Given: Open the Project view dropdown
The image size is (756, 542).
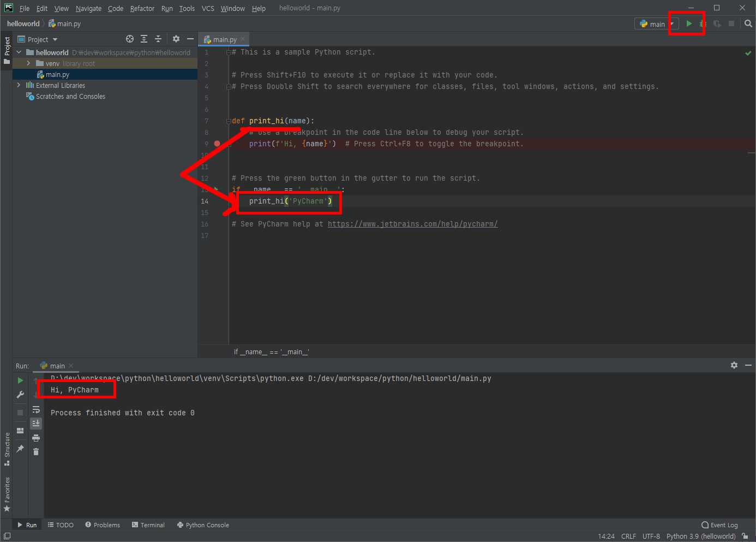Looking at the screenshot, I should tap(38, 39).
